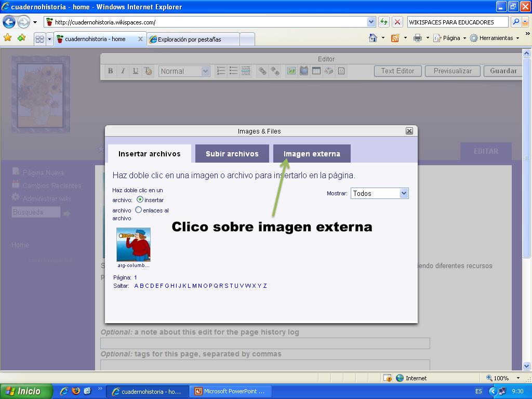Switch to Microsoft PowerPoint taskbar button
This screenshot has height=399, width=532.
230,391
